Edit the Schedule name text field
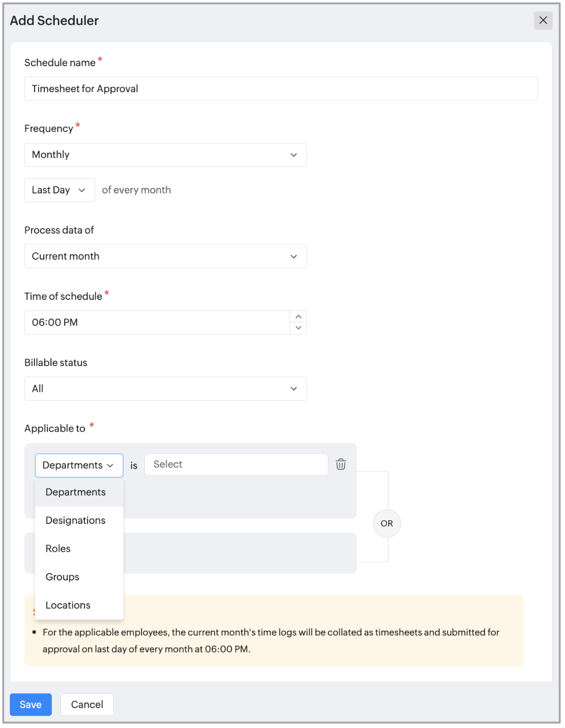The height and width of the screenshot is (728, 565). pos(281,89)
